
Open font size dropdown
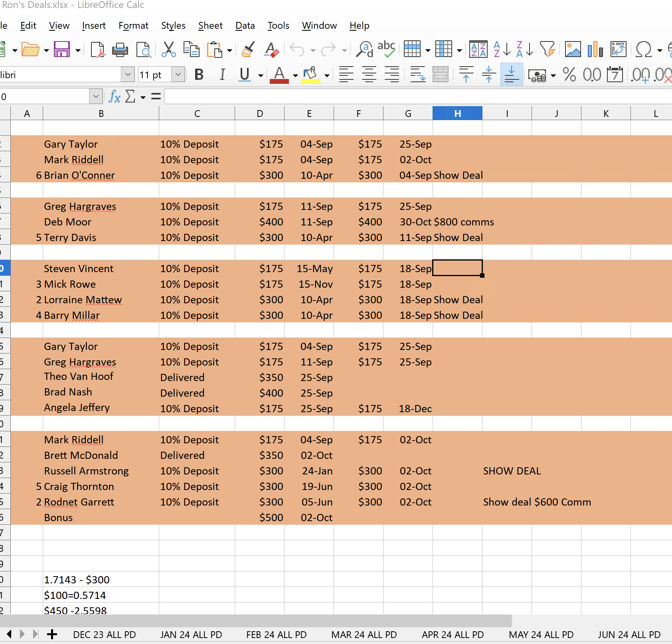[x=178, y=74]
